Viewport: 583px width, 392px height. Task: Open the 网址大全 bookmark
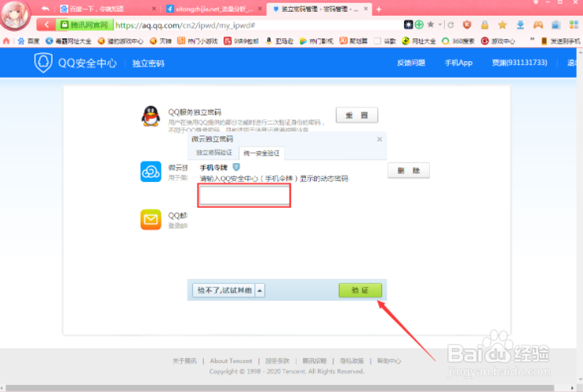click(419, 41)
